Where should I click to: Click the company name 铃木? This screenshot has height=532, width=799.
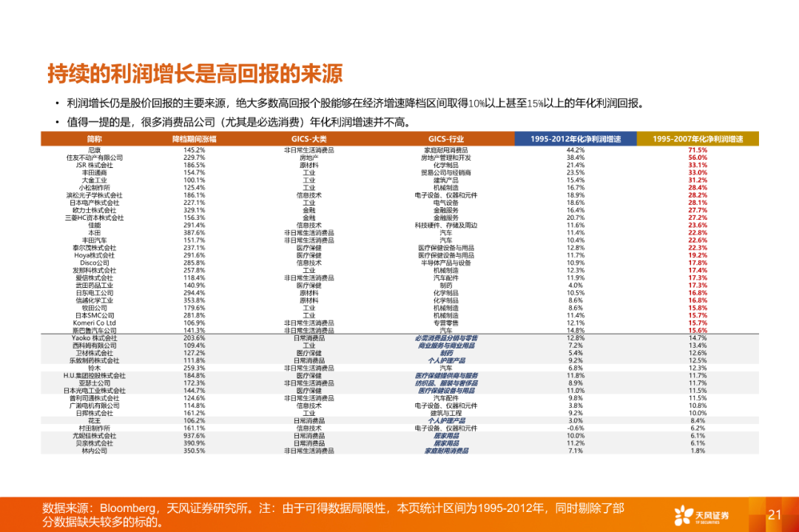(x=94, y=368)
